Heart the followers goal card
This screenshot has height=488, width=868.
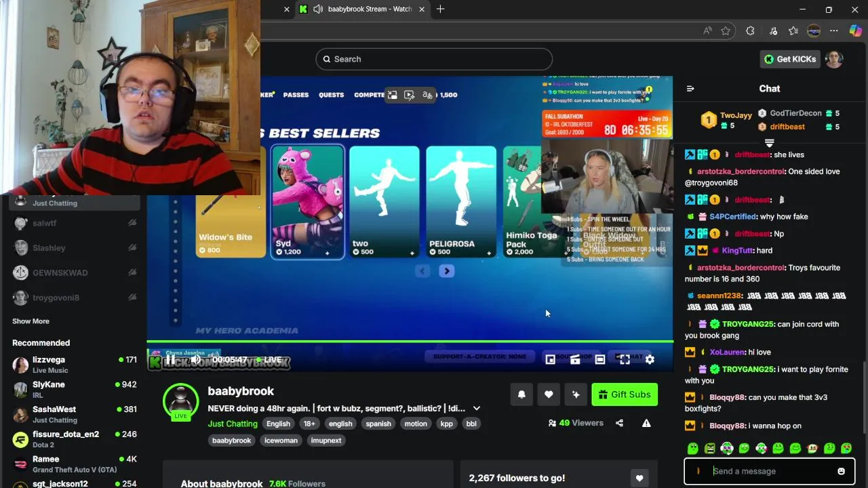[x=639, y=478]
